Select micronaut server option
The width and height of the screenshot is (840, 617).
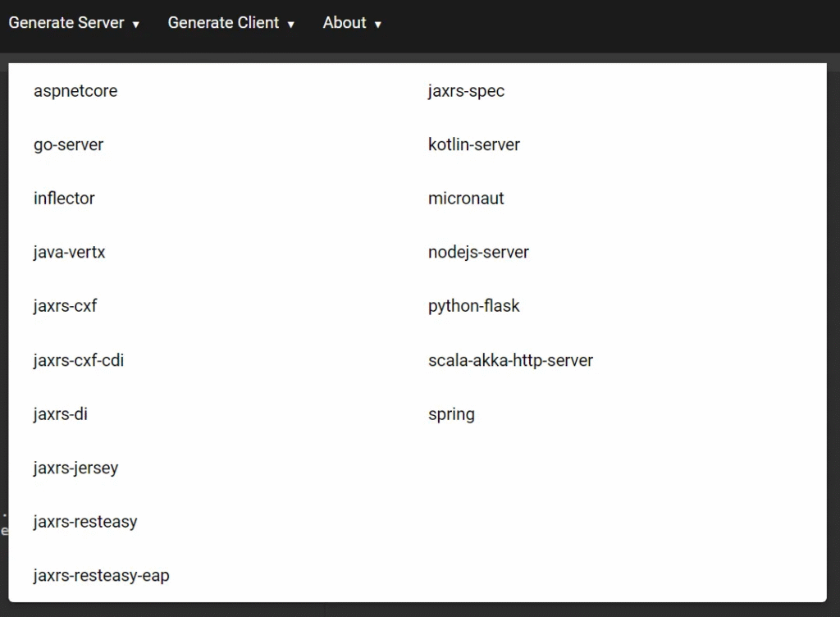pyautogui.click(x=466, y=199)
